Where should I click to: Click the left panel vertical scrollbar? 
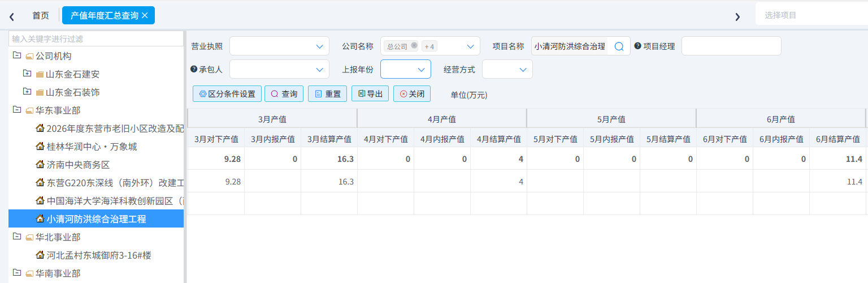[185, 156]
